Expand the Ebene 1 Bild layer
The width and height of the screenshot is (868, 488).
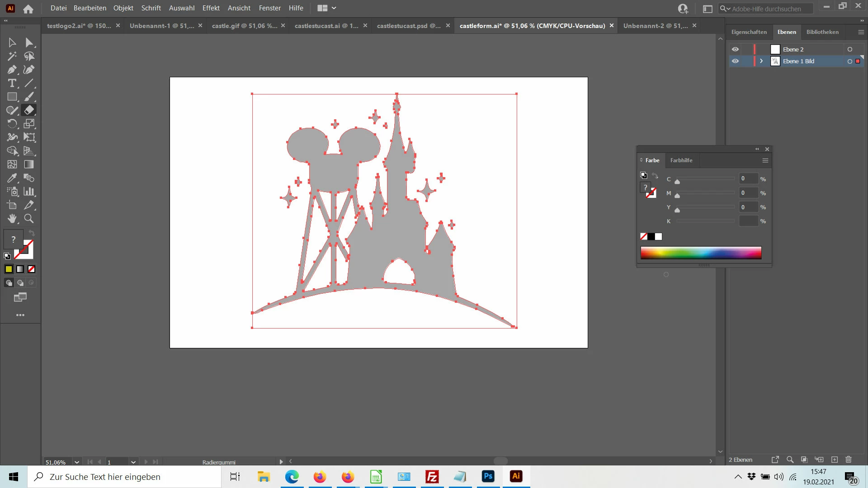point(761,61)
